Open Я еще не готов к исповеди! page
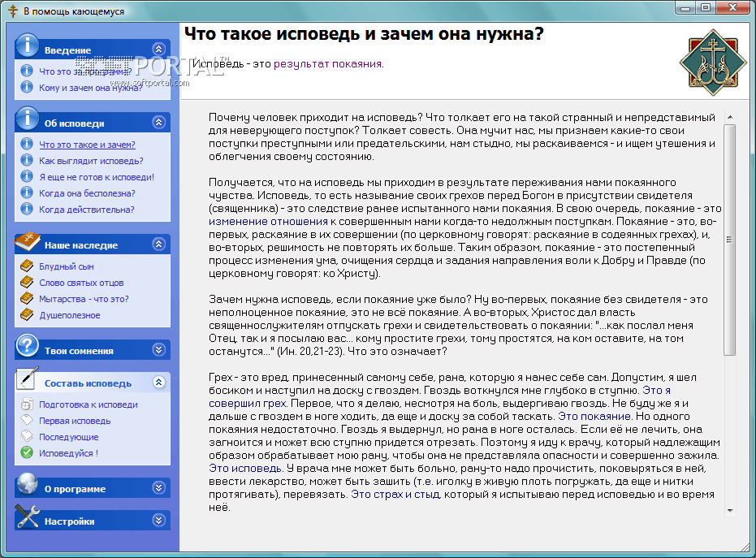This screenshot has width=756, height=558. tap(97, 177)
